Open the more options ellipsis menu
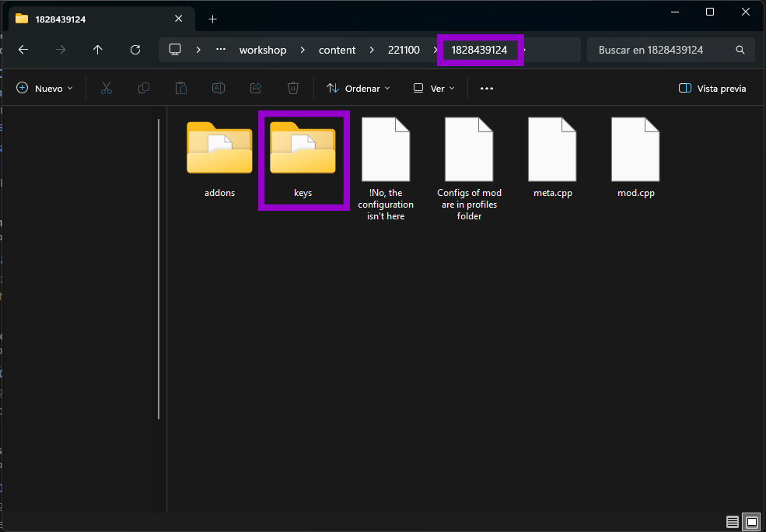 [x=487, y=89]
